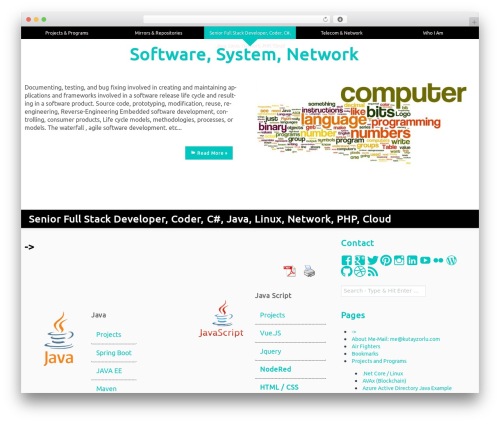This screenshot has width=500, height=423.
Task: Open Projects link under Java Script
Action: click(272, 315)
